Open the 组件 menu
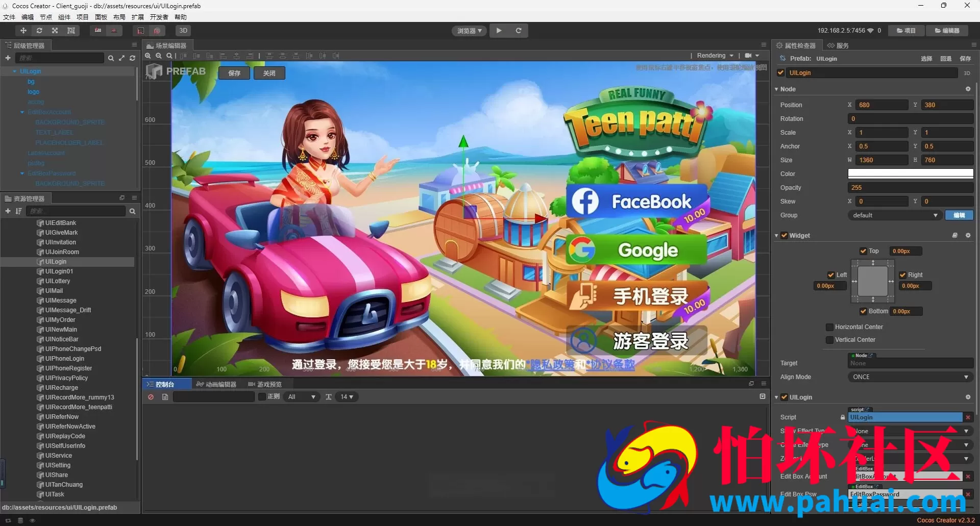980x526 pixels. (x=64, y=17)
